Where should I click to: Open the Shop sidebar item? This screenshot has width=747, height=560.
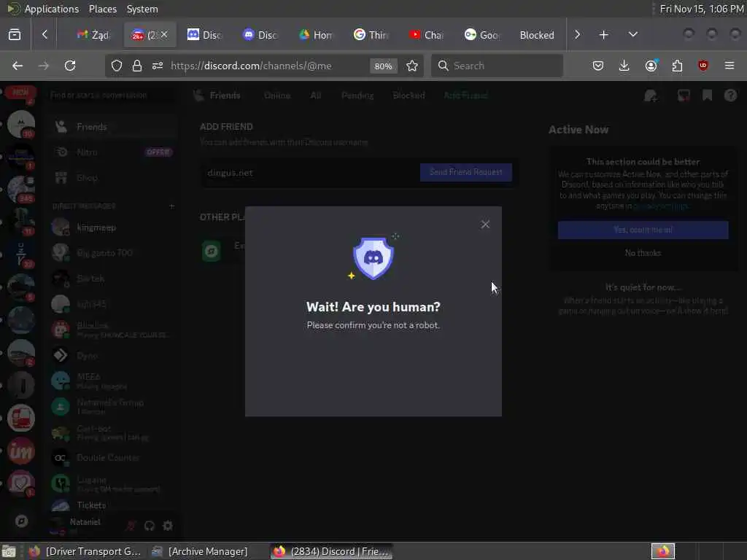pyautogui.click(x=112, y=178)
